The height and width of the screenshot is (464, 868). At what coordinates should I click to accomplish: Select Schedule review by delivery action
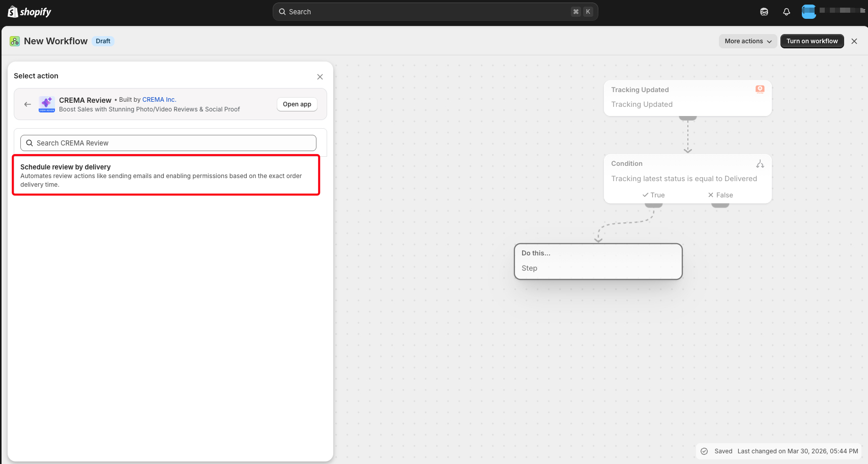(166, 175)
